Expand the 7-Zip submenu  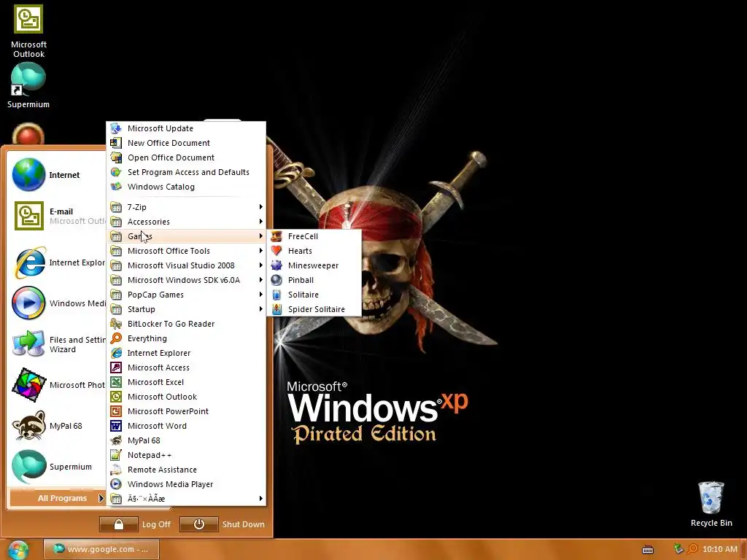pyautogui.click(x=186, y=207)
